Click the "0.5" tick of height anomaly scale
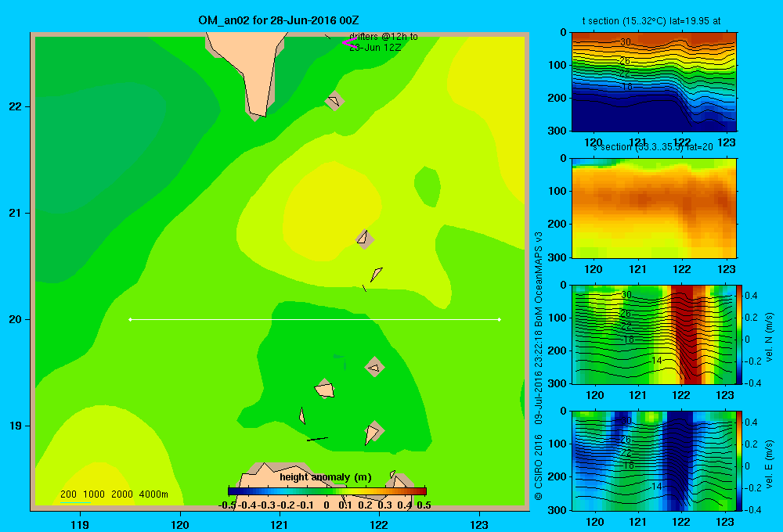 [x=424, y=505]
